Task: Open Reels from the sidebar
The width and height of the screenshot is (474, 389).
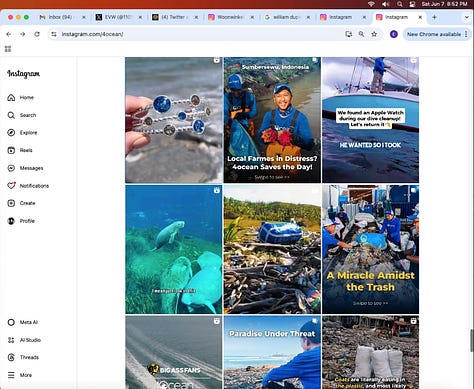Action: click(x=20, y=150)
